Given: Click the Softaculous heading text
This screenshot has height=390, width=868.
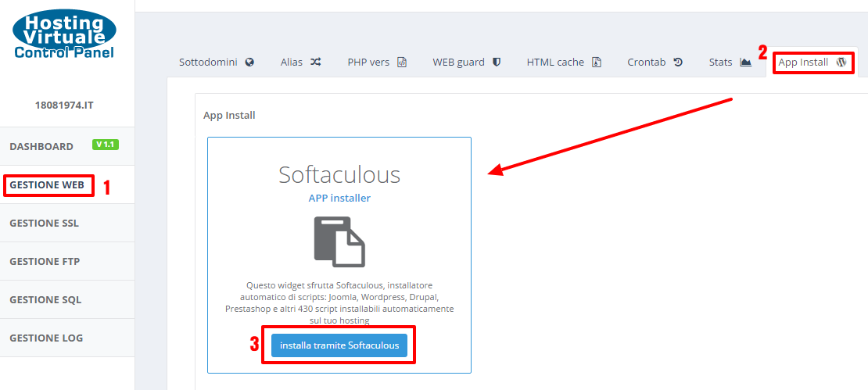Looking at the screenshot, I should [x=339, y=175].
